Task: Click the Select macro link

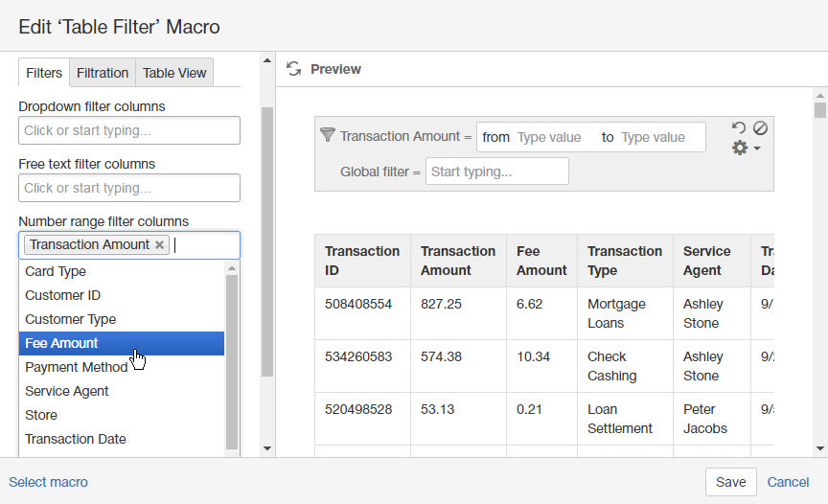Action: (x=48, y=482)
